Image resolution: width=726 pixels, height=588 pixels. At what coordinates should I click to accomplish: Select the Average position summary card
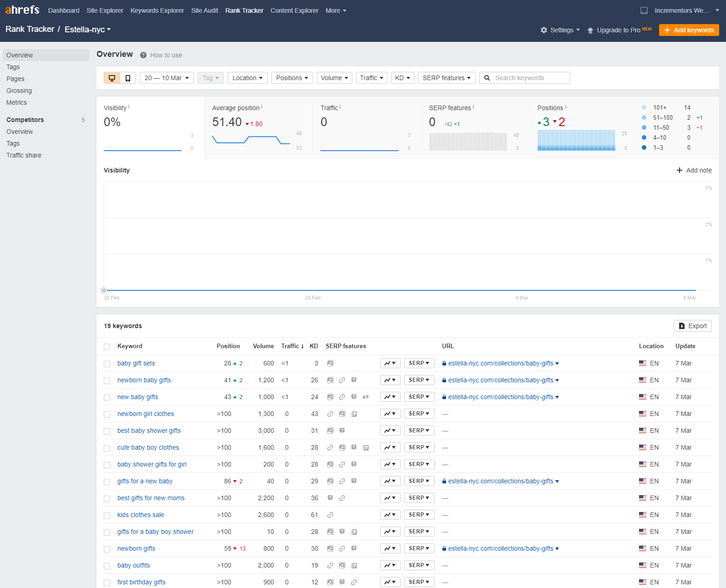coord(259,127)
